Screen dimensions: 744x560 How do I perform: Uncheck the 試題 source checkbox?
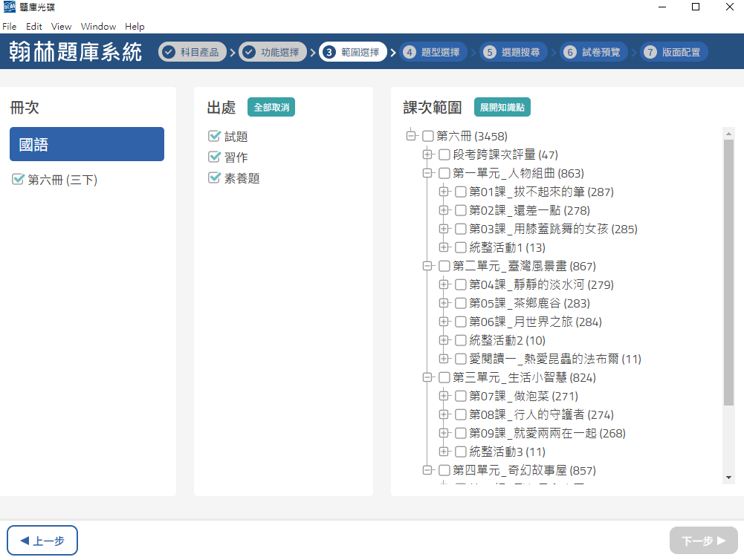(215, 136)
